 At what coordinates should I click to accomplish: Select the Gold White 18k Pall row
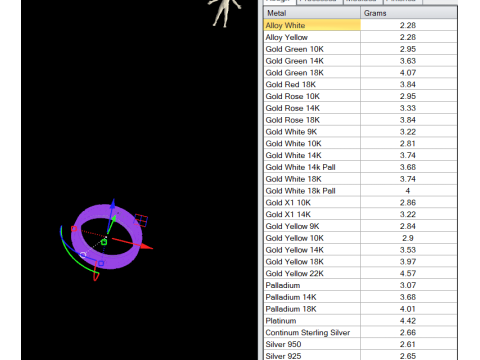(360, 191)
